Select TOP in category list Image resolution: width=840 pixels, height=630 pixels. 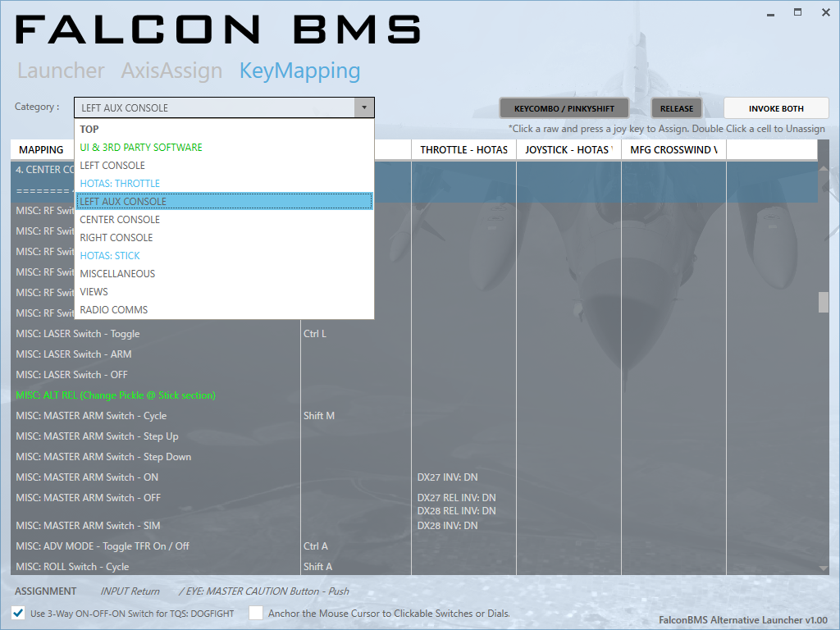224,129
